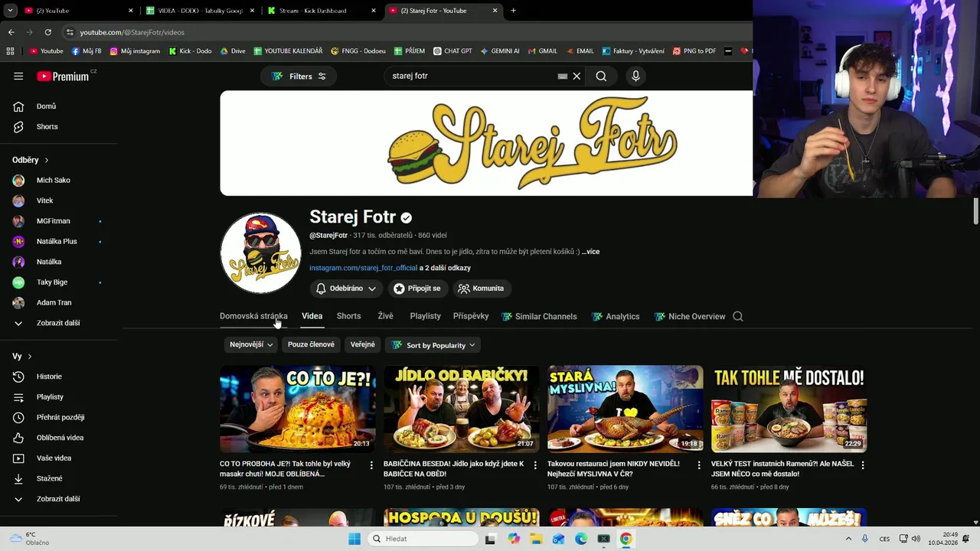Start voice search with microphone icon
Viewport: 980px width, 551px height.
(x=635, y=76)
